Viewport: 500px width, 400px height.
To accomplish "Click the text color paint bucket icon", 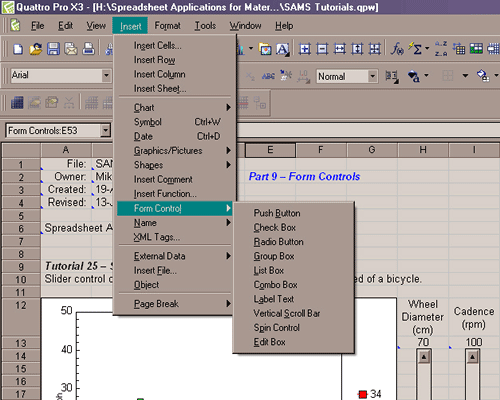I will click(414, 76).
